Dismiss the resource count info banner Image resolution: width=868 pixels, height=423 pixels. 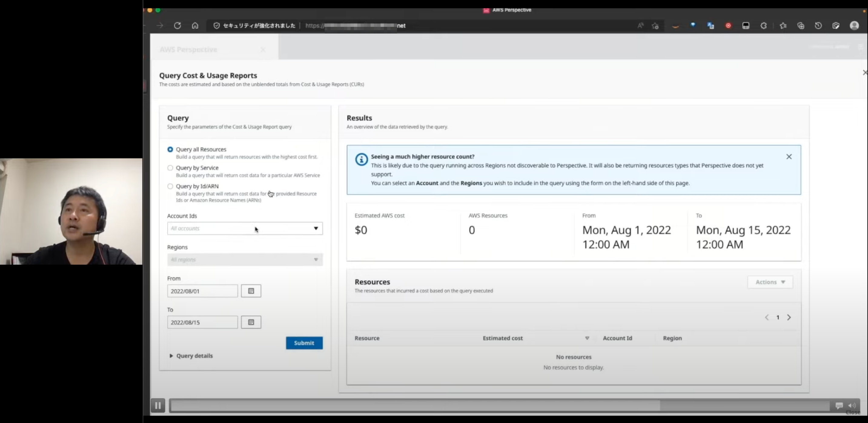789,156
